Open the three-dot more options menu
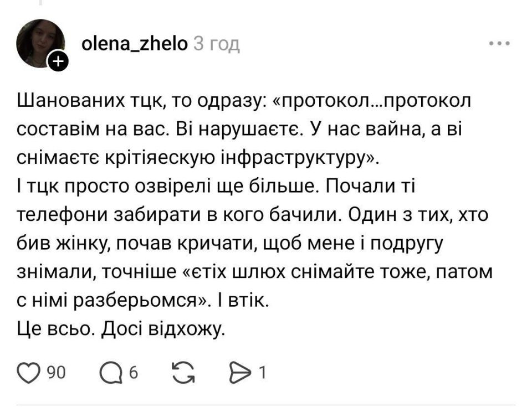 (499, 43)
